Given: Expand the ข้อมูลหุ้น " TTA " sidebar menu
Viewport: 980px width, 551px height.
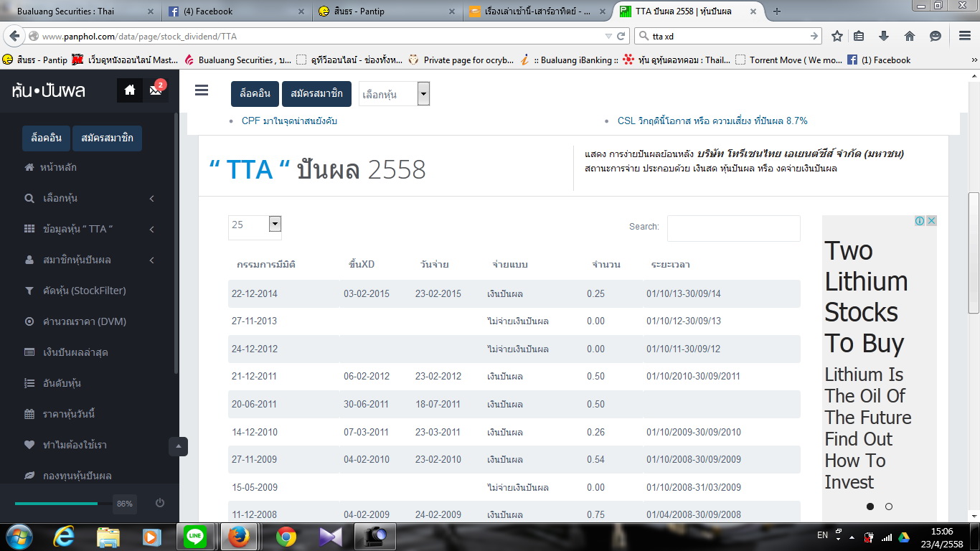Looking at the screenshot, I should 90,229.
